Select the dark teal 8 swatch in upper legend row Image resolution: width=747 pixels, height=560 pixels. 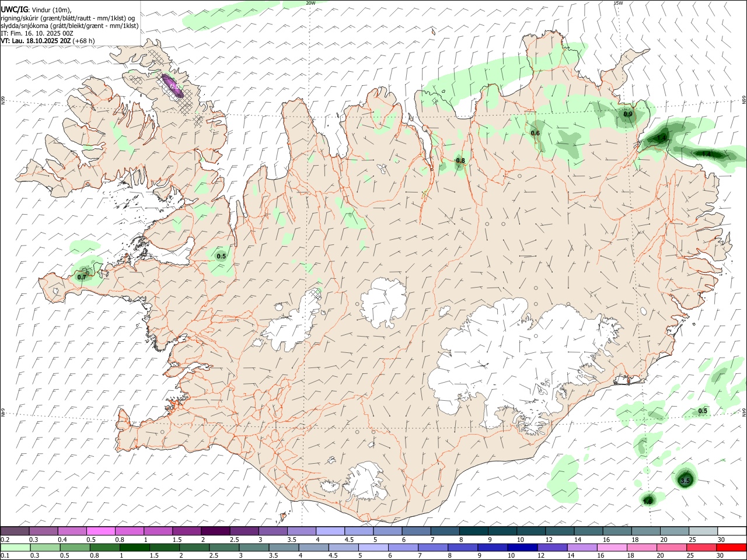click(x=473, y=531)
